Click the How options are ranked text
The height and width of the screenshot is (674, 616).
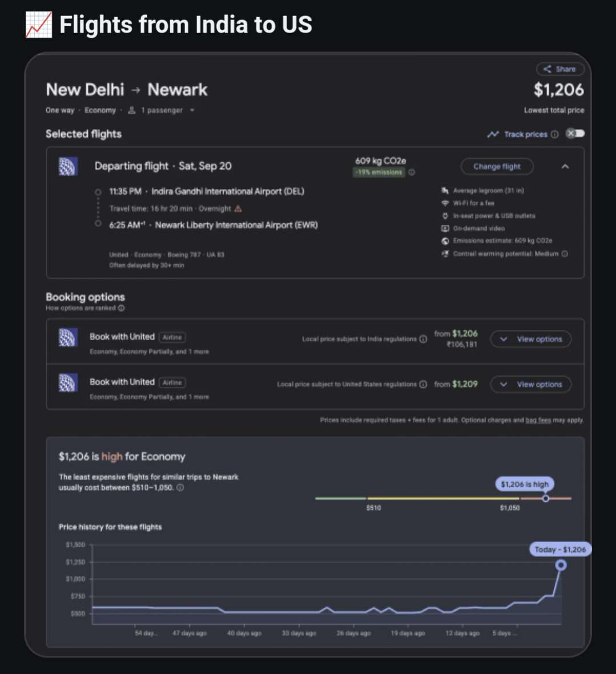pyautogui.click(x=81, y=308)
